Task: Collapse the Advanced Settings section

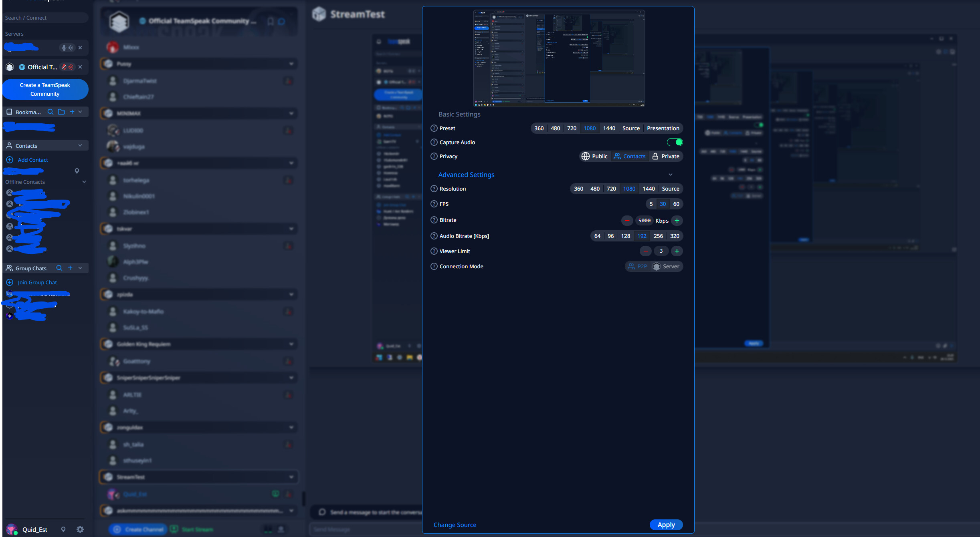Action: 671,175
